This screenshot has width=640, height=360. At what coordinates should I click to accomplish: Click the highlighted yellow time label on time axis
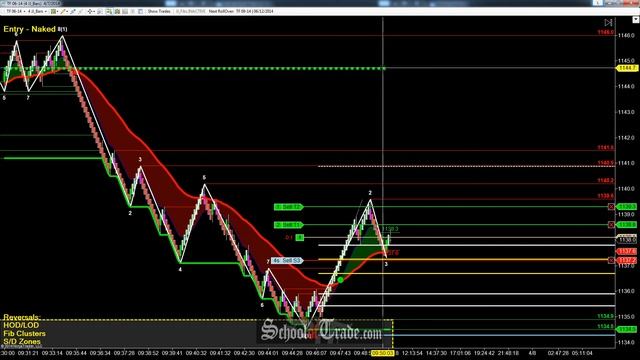[382, 353]
